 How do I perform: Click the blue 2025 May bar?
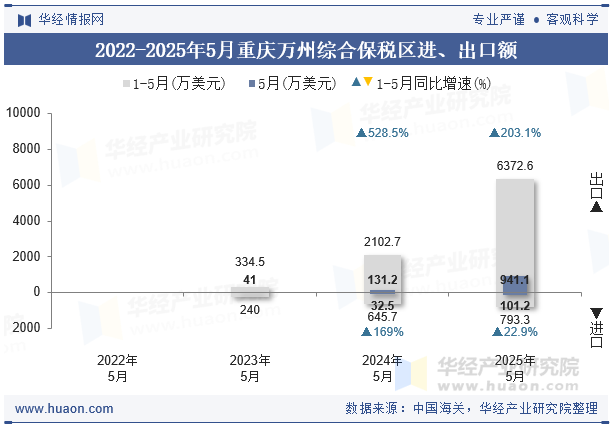coord(515,285)
